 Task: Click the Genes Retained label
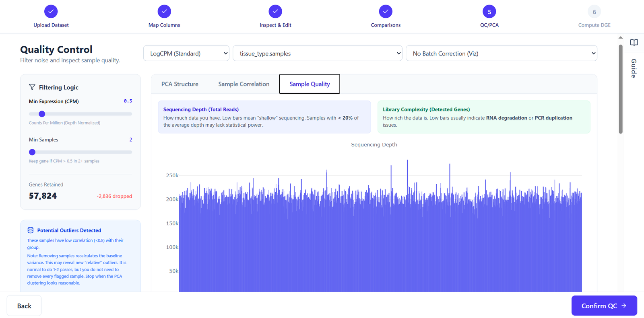(46, 185)
